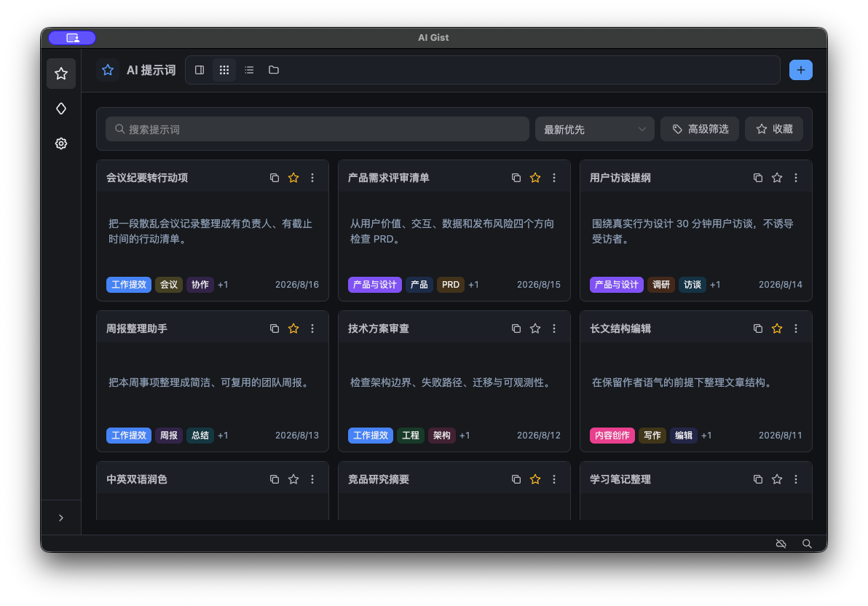This screenshot has height=606, width=868.
Task: Open more options for 中英双语润色
Action: click(312, 479)
